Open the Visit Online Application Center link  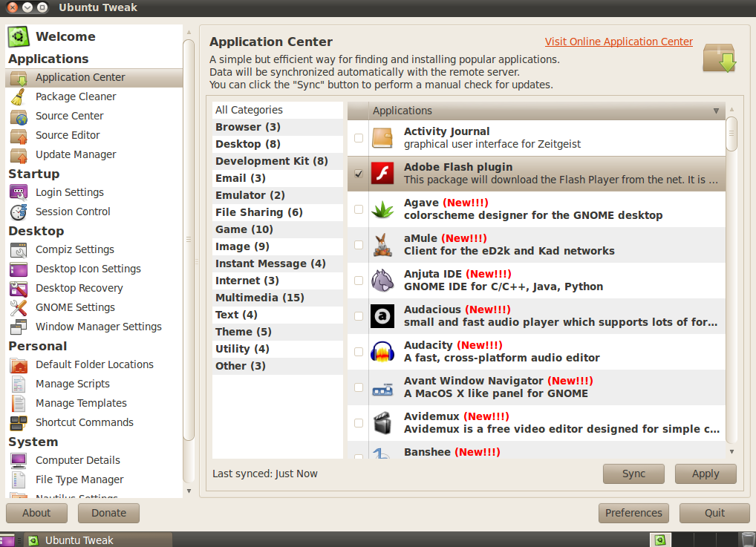coord(619,42)
